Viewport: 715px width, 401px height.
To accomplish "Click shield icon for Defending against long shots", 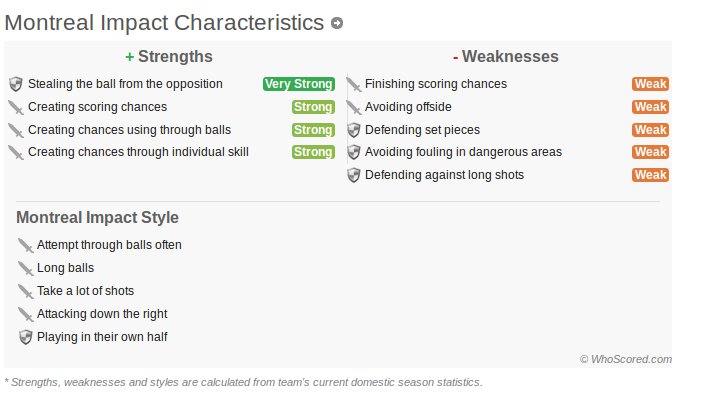I will pyautogui.click(x=354, y=175).
